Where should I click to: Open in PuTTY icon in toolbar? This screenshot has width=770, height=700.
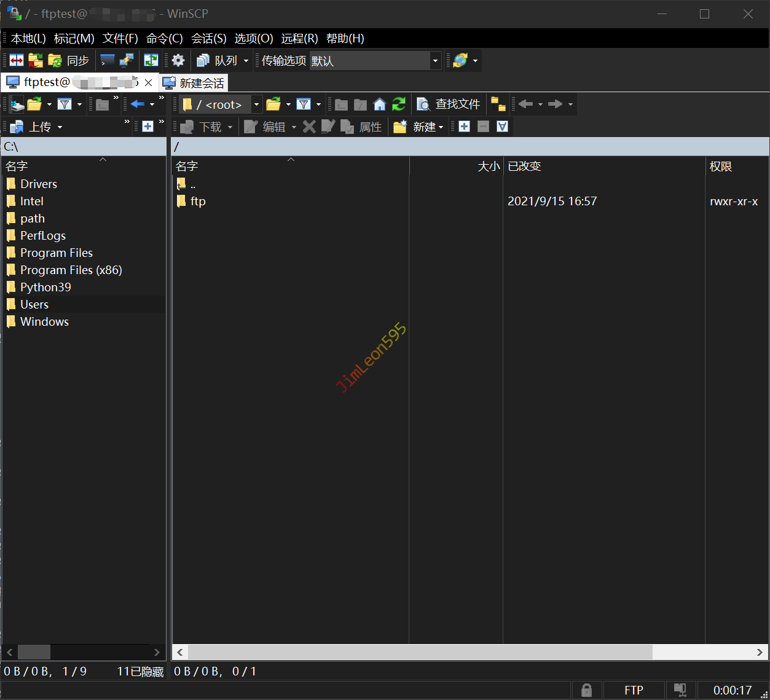[127, 60]
